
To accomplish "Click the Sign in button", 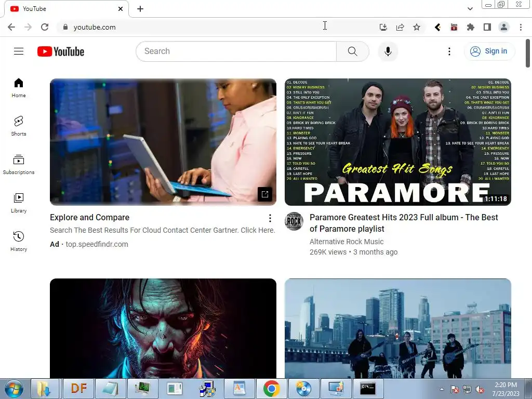I will (x=489, y=51).
